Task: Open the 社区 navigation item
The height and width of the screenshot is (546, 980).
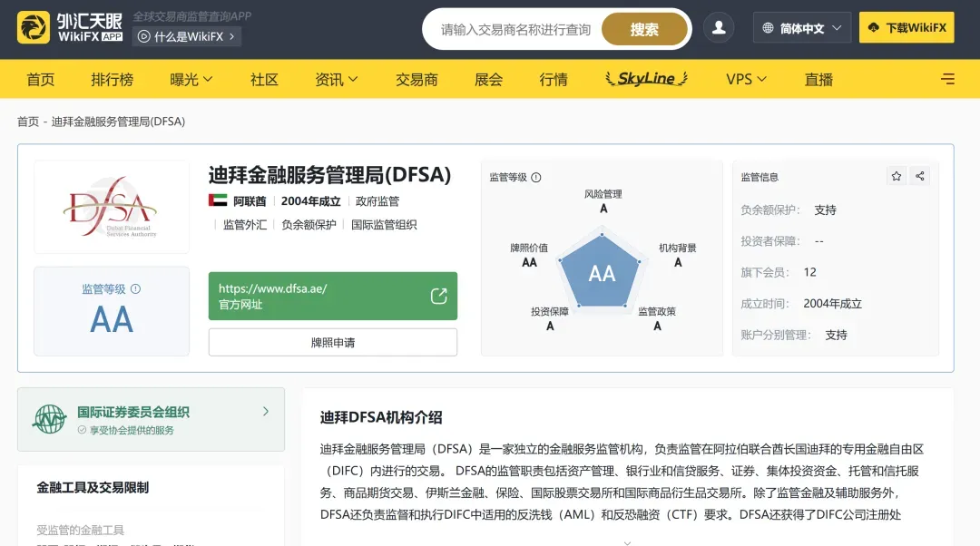Action: 264,79
